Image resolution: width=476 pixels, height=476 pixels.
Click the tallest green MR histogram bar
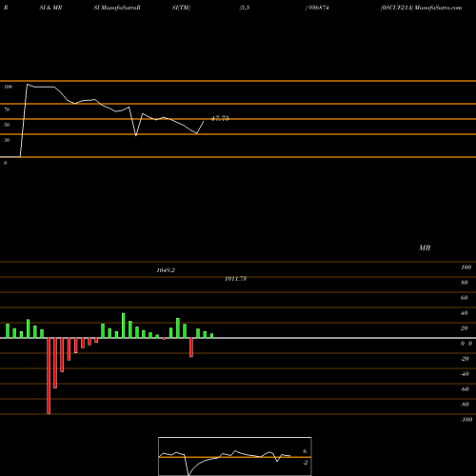124,326
